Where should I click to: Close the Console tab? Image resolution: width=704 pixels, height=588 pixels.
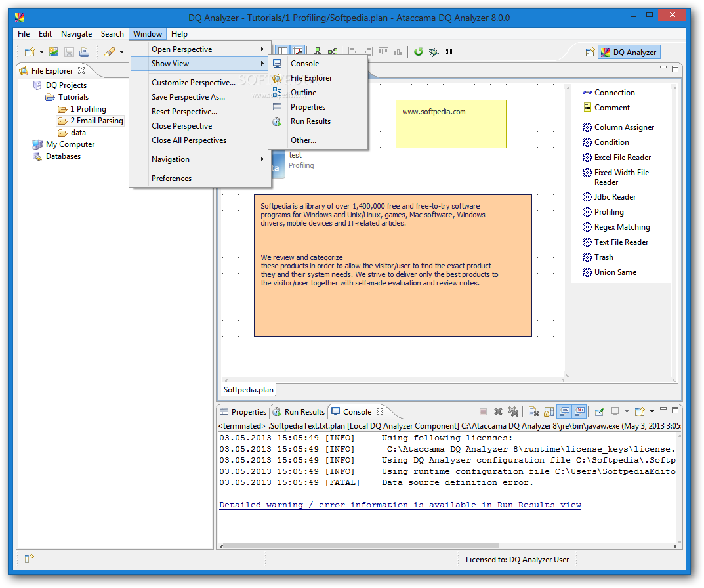click(380, 411)
